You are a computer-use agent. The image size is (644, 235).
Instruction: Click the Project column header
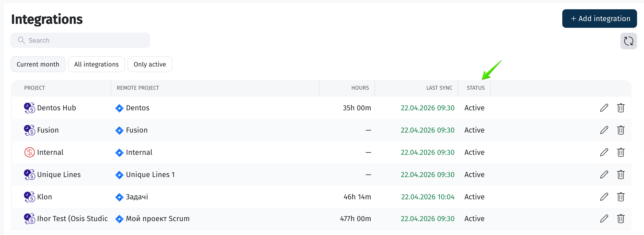[34, 88]
